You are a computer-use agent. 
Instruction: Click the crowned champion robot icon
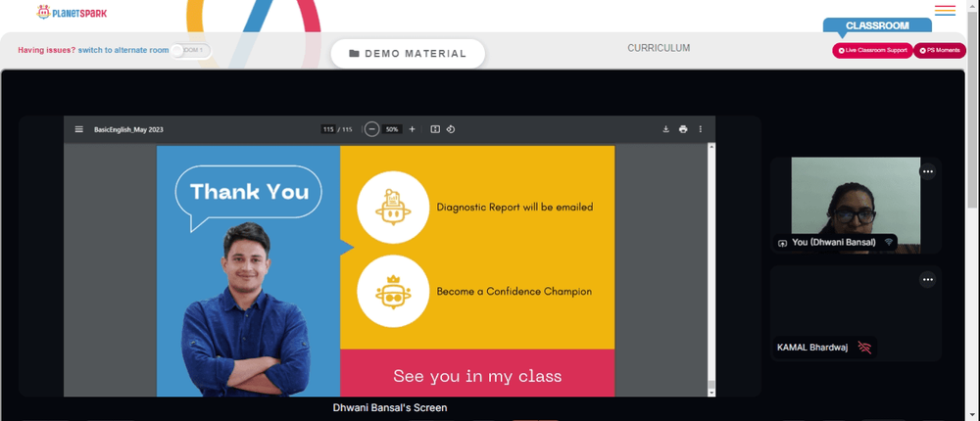click(393, 291)
